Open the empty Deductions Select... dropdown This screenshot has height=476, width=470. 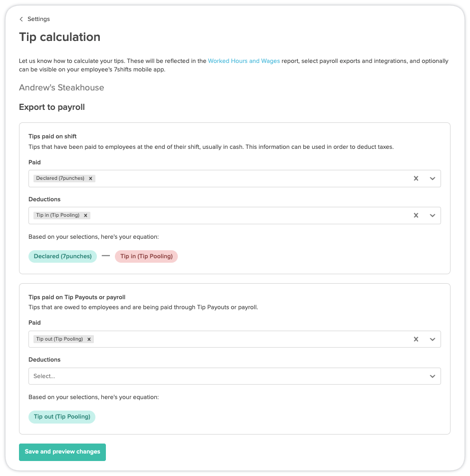234,376
